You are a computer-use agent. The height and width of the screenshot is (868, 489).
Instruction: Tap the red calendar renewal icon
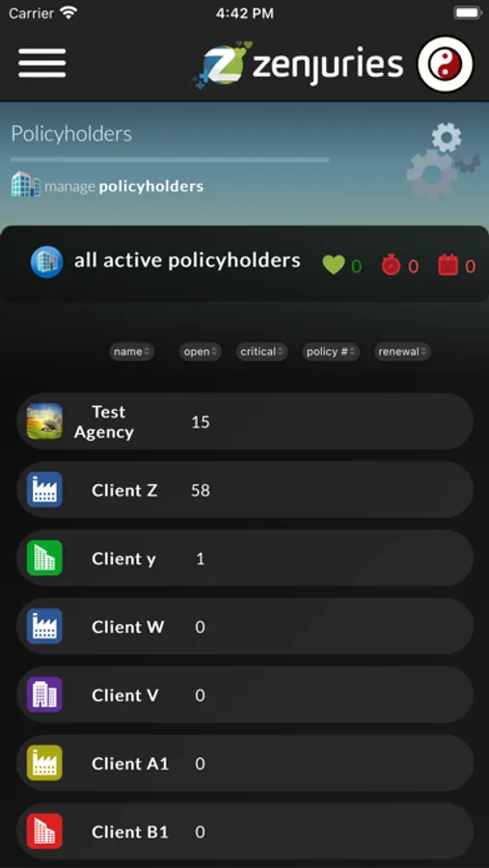click(448, 264)
